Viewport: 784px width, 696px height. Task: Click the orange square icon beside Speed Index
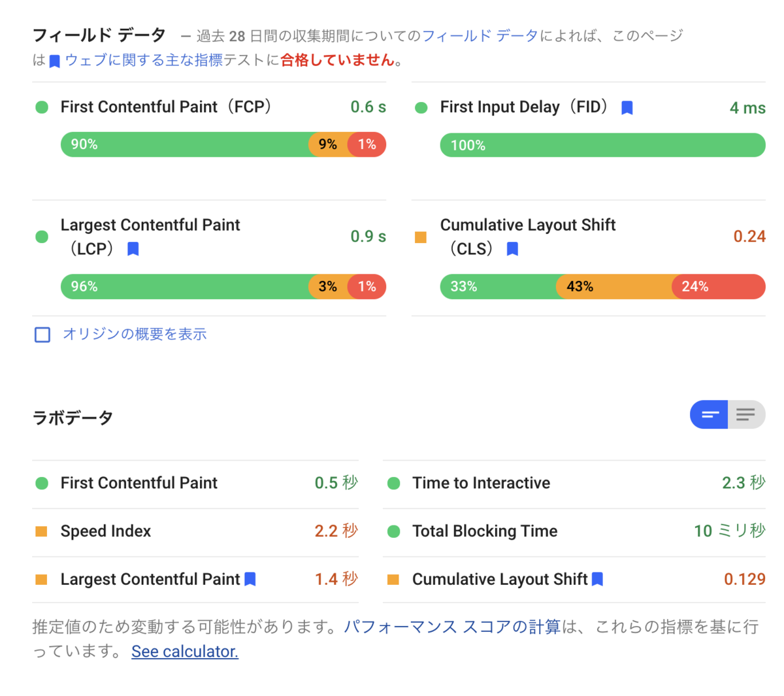tap(42, 531)
